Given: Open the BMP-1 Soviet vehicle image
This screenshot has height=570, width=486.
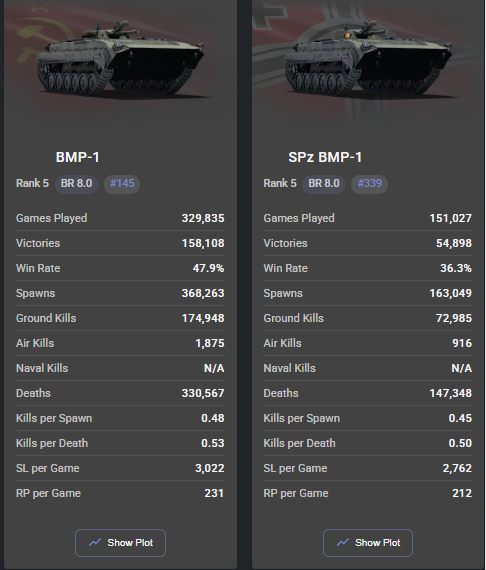Looking at the screenshot, I should 121,60.
